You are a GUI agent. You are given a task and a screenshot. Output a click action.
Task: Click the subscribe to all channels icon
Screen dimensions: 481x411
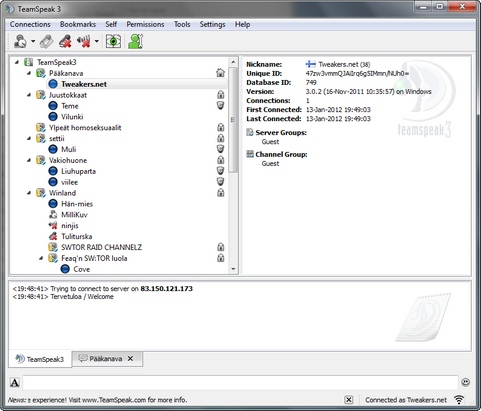pos(113,42)
